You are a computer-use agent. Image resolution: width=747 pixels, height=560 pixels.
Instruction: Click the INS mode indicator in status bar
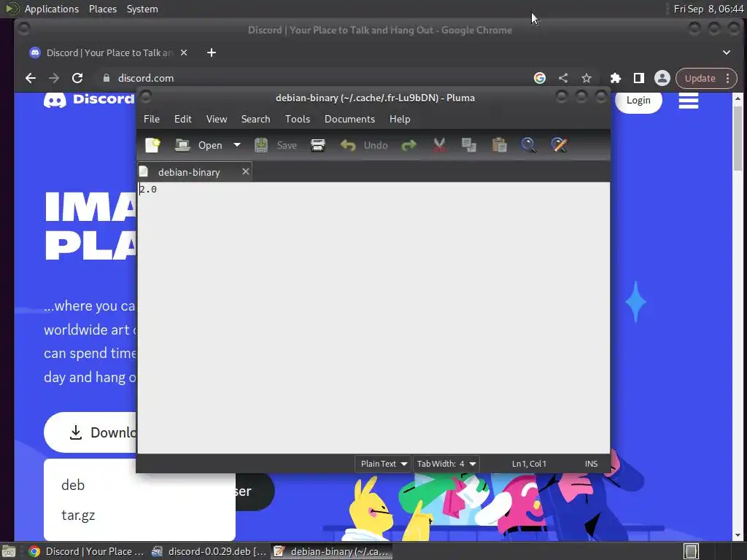(591, 464)
